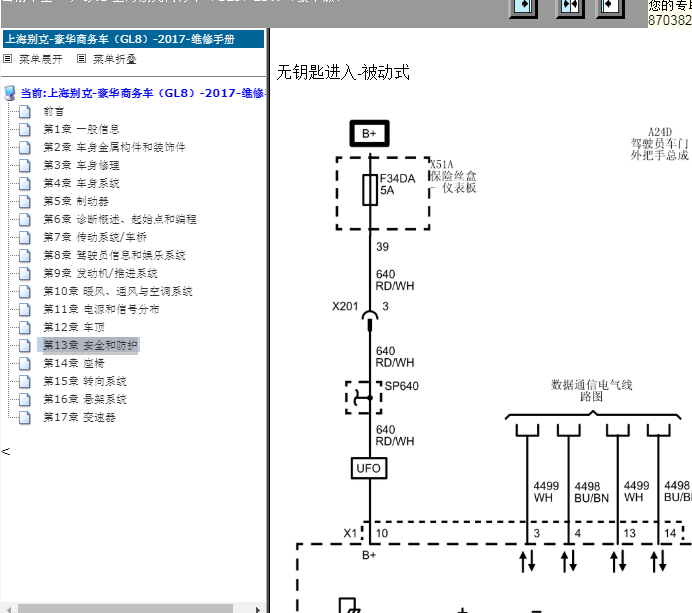The width and height of the screenshot is (692, 613).
Task: Click the B+ power box in the diagram
Action: (x=369, y=133)
